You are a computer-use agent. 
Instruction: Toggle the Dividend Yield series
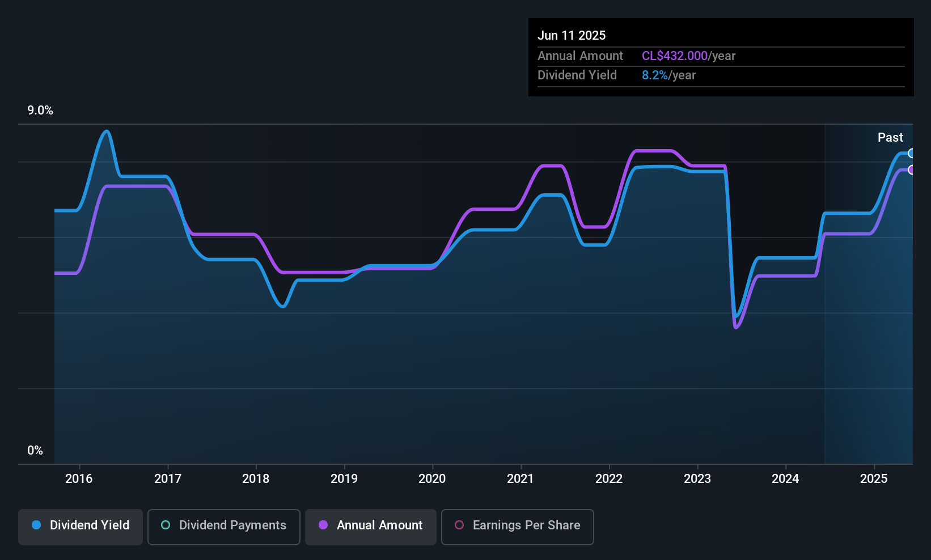coord(81,527)
